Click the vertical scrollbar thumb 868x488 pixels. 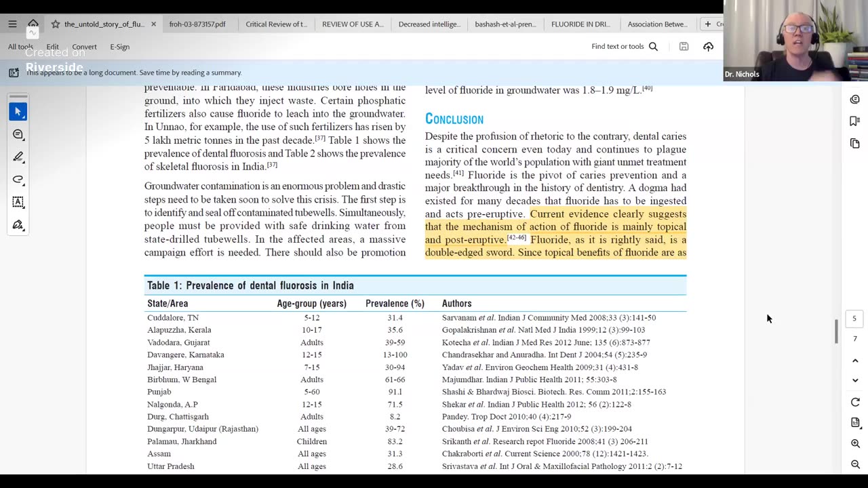pyautogui.click(x=836, y=331)
